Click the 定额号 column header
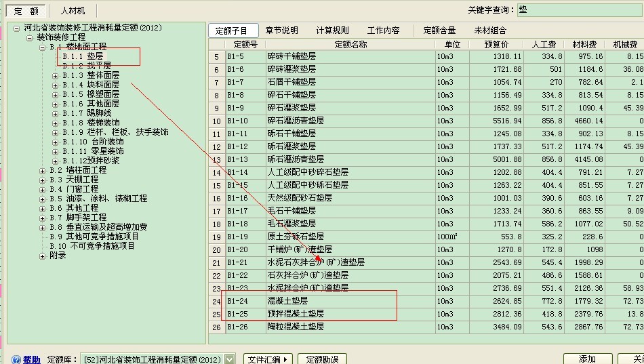The image size is (644, 364). click(x=245, y=44)
